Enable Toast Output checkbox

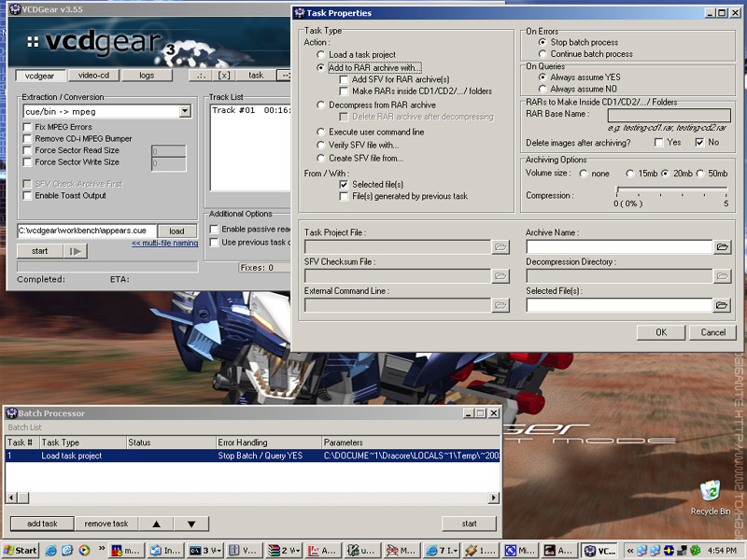coord(27,196)
